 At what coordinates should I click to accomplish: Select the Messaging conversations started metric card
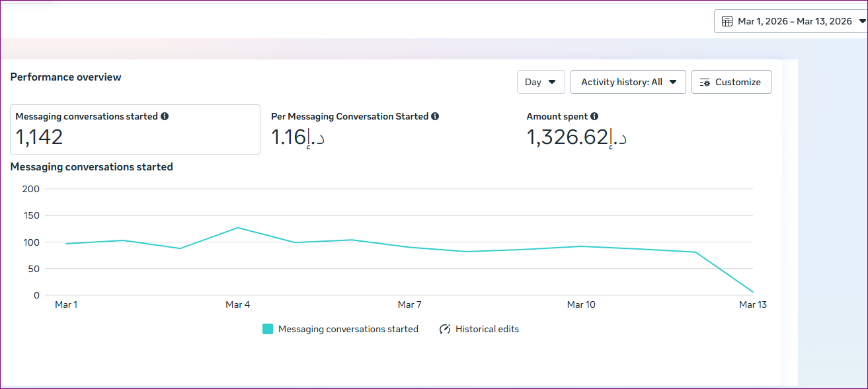point(135,129)
